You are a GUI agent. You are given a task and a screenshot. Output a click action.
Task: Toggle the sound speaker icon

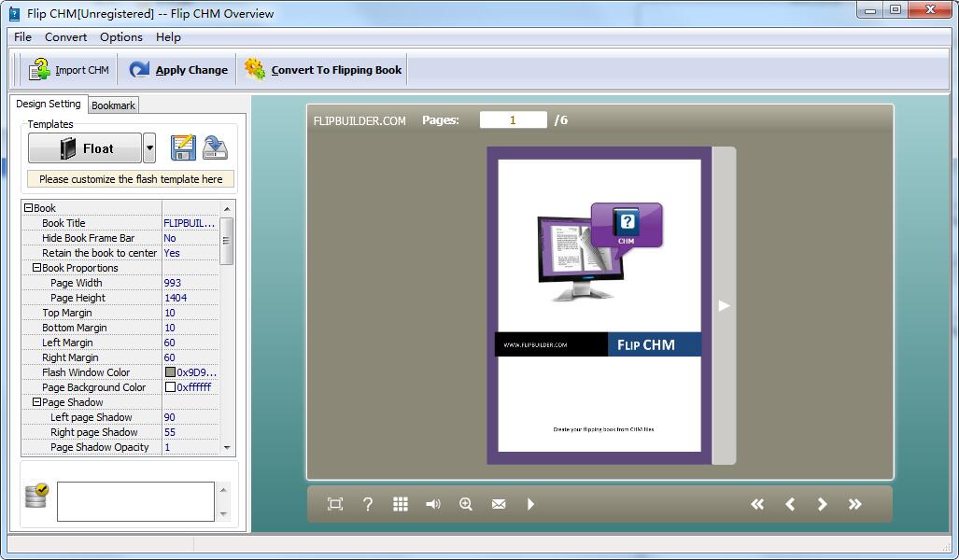click(433, 504)
